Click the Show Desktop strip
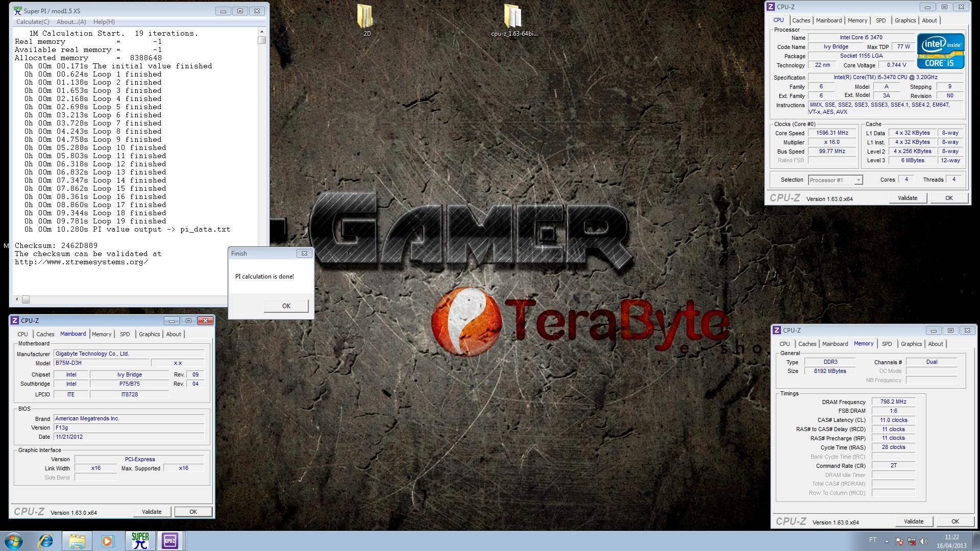 click(976, 541)
